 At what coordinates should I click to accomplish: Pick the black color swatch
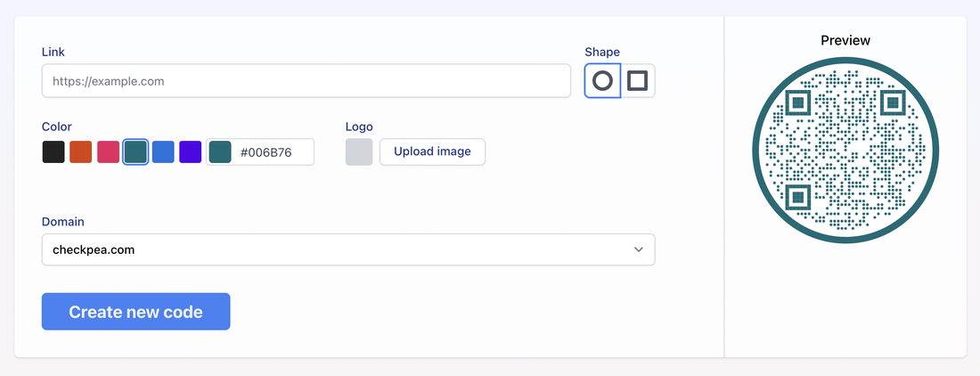pos(53,151)
